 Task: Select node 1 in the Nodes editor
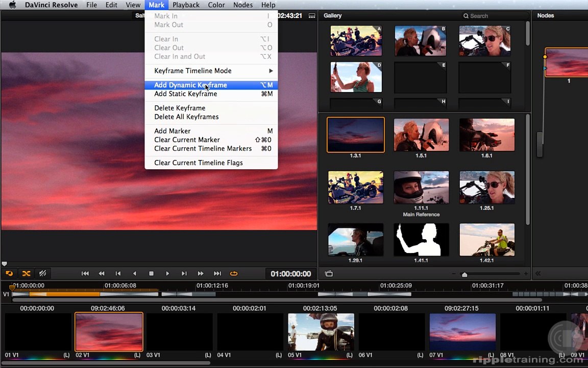(566, 62)
